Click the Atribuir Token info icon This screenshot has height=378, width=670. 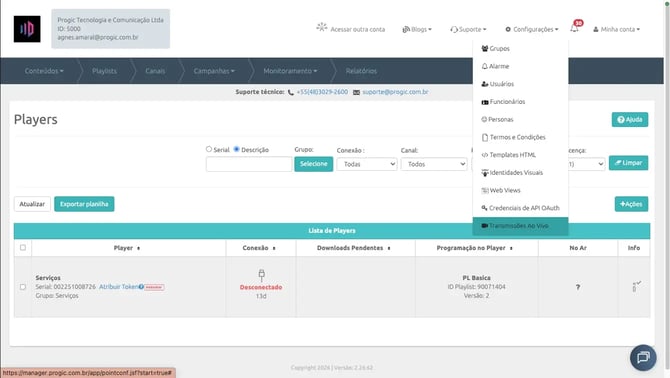[141, 287]
